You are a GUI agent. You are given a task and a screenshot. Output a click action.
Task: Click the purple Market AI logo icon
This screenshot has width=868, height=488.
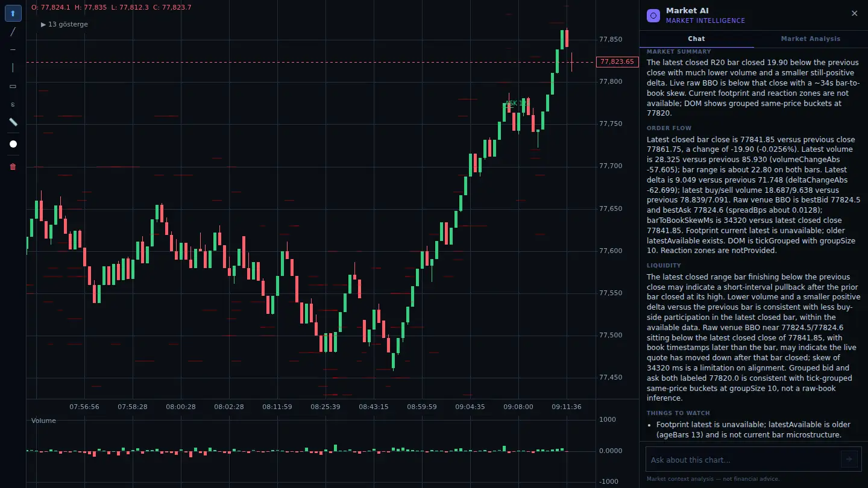tap(653, 16)
